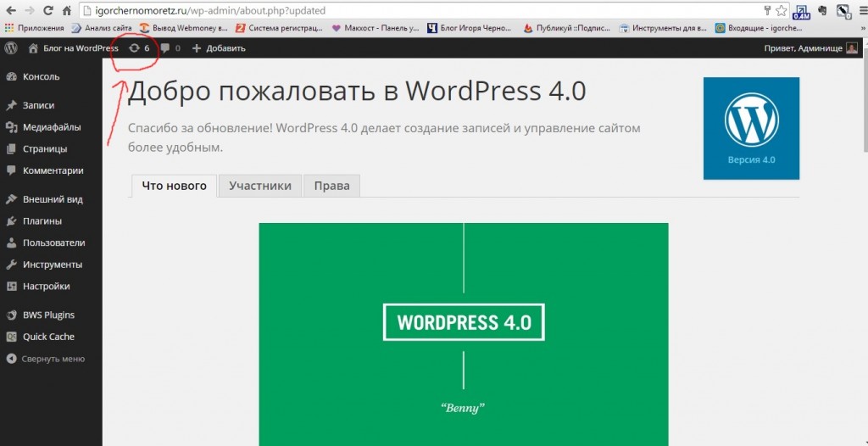Viewport: 868px width, 446px height.
Task: Open the Блог на WordPress site link
Action: click(73, 48)
